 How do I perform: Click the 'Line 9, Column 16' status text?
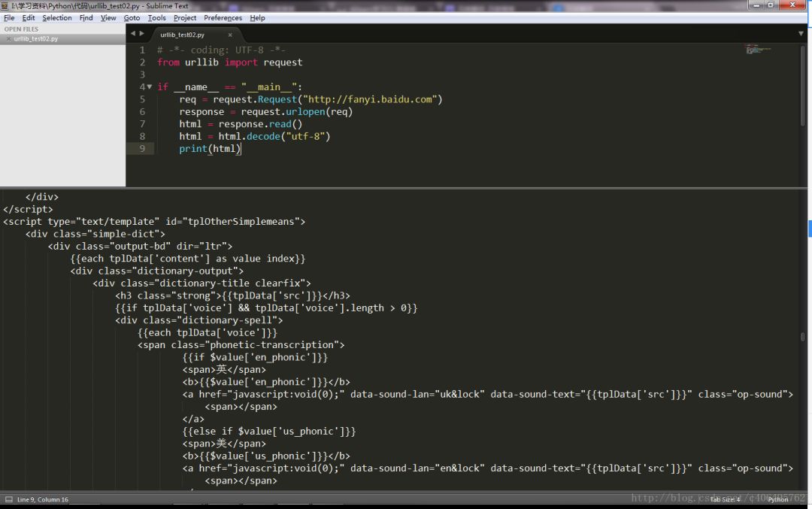tap(42, 500)
